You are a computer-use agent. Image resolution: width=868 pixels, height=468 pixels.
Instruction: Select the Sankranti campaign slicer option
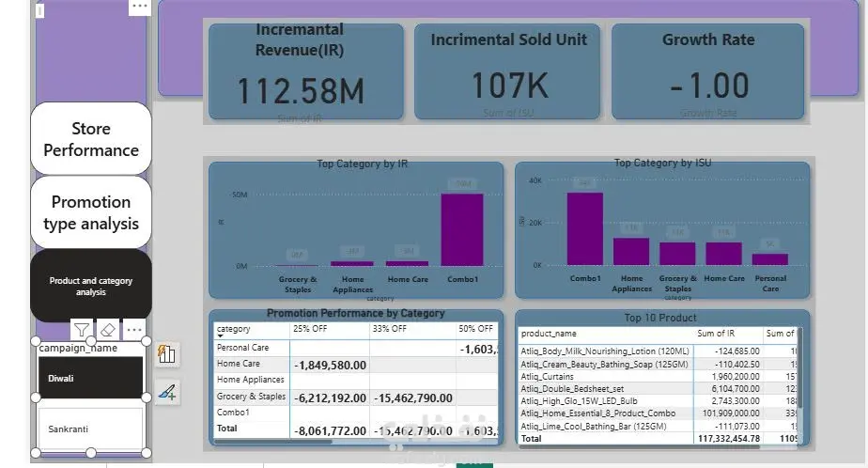(x=91, y=429)
